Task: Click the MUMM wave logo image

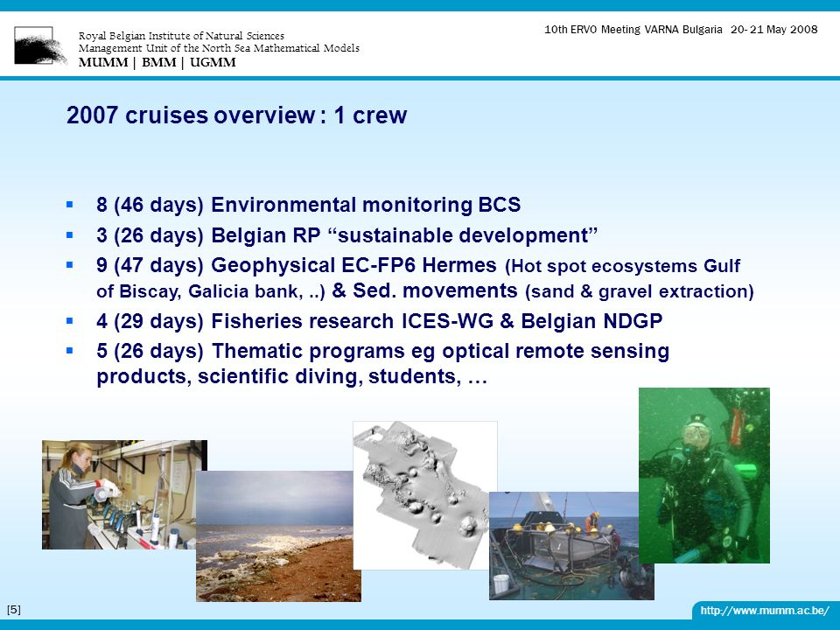Action: coord(40,45)
